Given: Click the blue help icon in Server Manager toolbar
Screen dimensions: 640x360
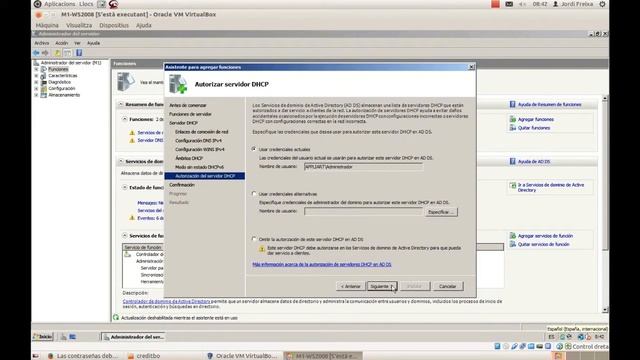Looking at the screenshot, I should click(x=79, y=53).
